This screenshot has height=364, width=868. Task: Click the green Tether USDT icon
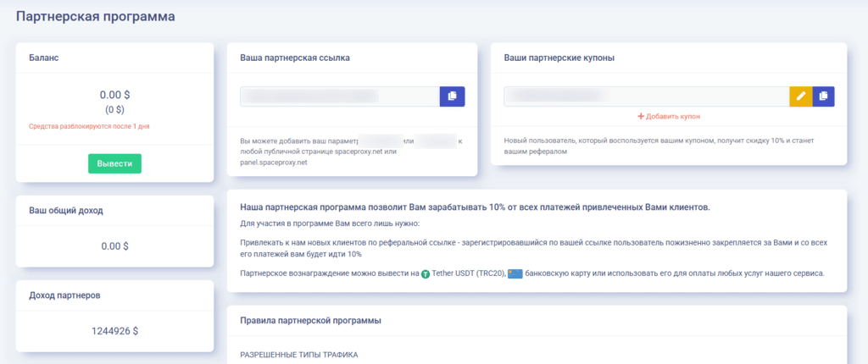pyautogui.click(x=426, y=273)
